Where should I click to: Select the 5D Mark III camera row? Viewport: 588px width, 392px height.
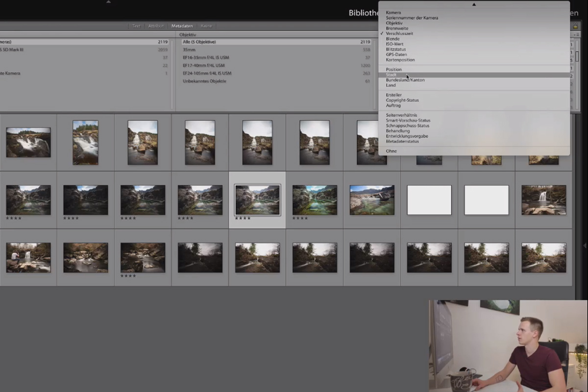point(84,50)
